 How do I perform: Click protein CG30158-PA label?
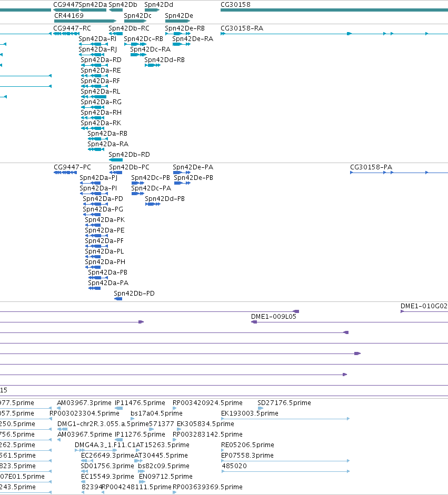371,167
